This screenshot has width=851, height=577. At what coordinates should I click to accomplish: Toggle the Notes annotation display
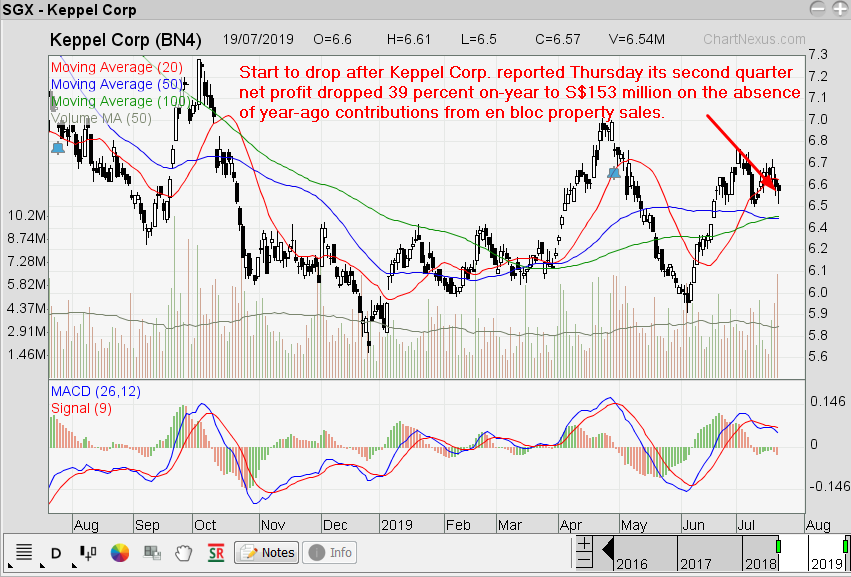[266, 552]
